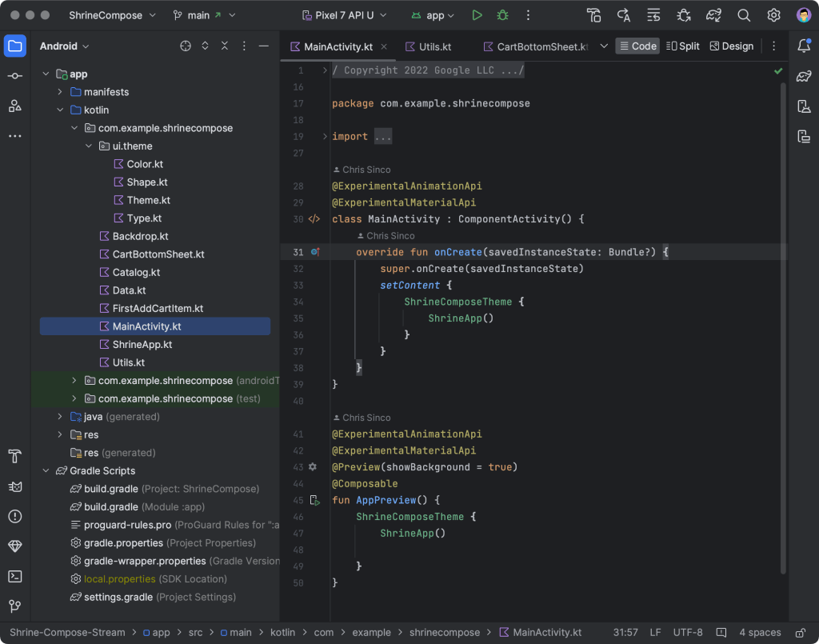Image resolution: width=819 pixels, height=644 pixels.
Task: Open the Logcat tool window
Action: click(x=15, y=486)
